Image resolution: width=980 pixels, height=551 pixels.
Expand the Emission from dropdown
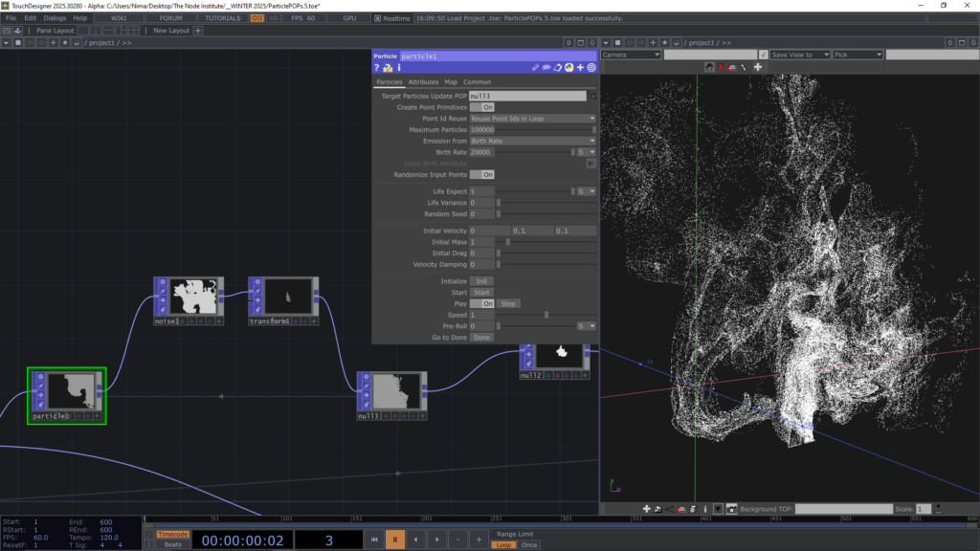coord(532,141)
